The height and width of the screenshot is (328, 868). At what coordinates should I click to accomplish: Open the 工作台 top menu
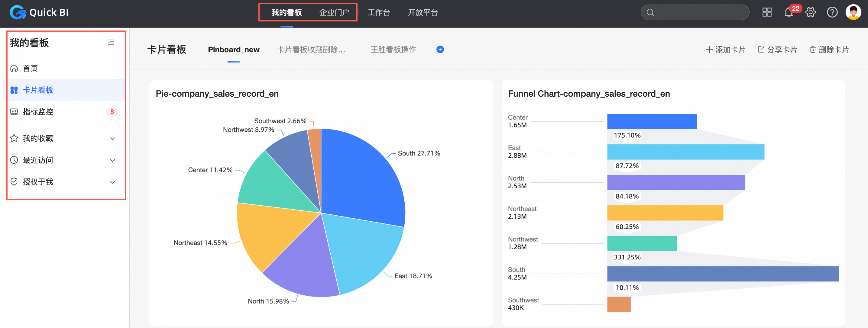point(379,12)
